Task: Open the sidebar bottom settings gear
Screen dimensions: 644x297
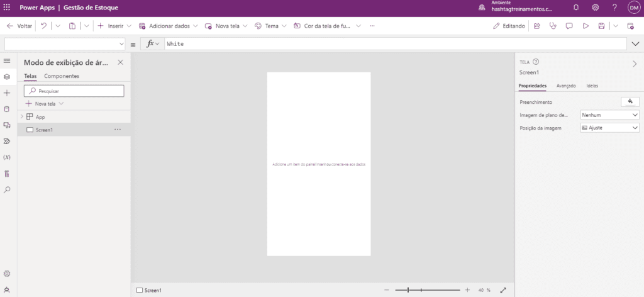Action: click(6, 274)
